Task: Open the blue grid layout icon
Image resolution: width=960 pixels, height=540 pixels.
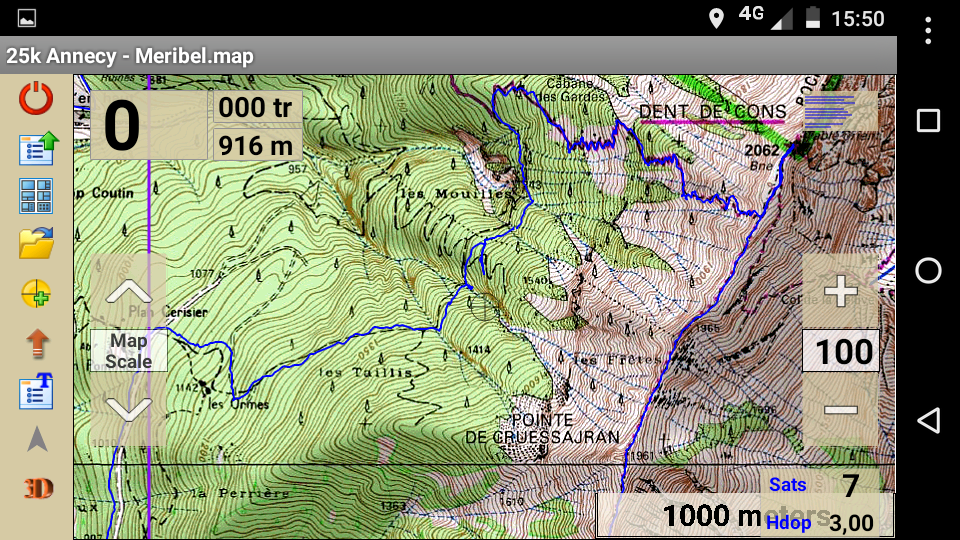Action: tap(36, 196)
